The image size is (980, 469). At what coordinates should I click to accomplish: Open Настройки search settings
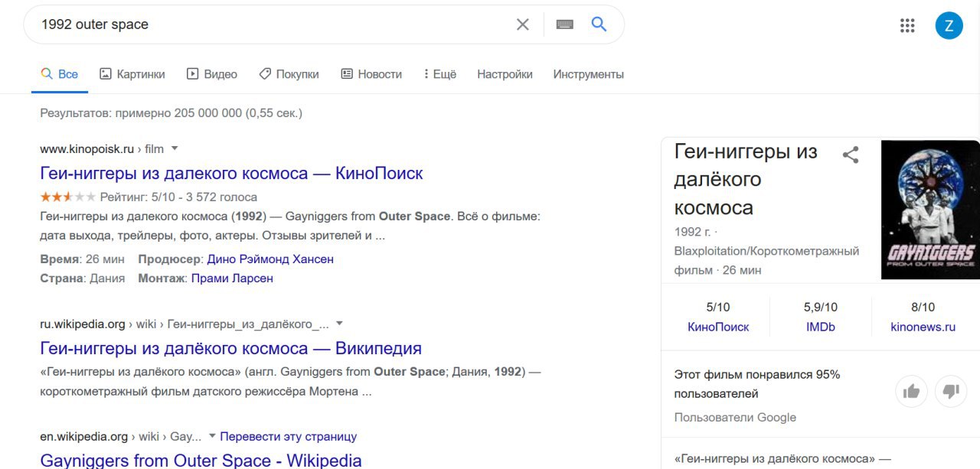[x=505, y=74]
